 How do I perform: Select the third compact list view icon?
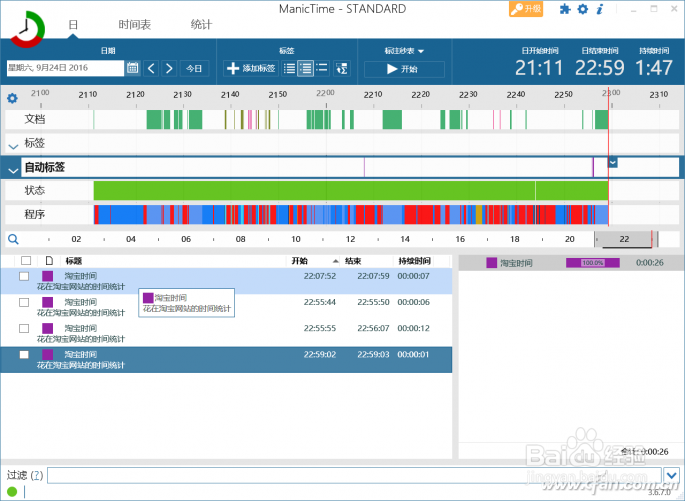(322, 68)
